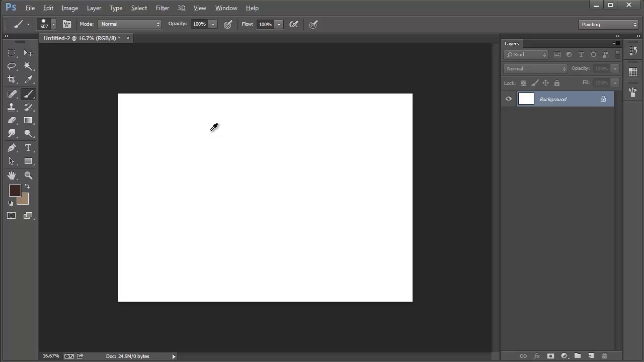644x362 pixels.
Task: Open the tool preset picker
Action: click(x=20, y=24)
